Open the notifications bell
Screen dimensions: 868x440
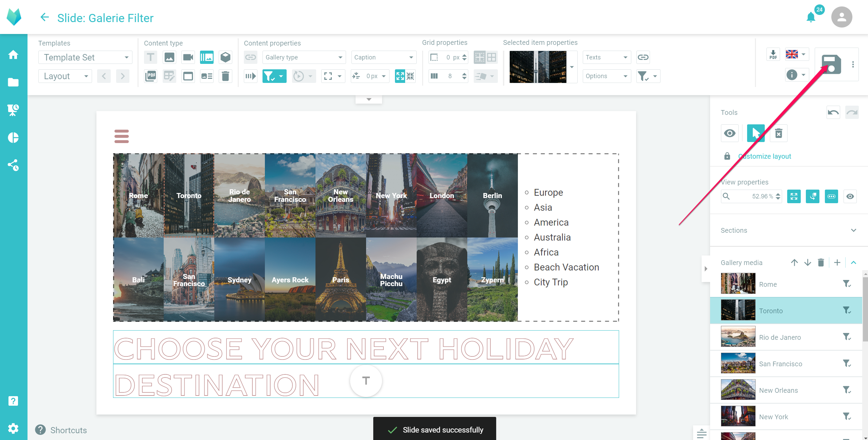click(811, 17)
